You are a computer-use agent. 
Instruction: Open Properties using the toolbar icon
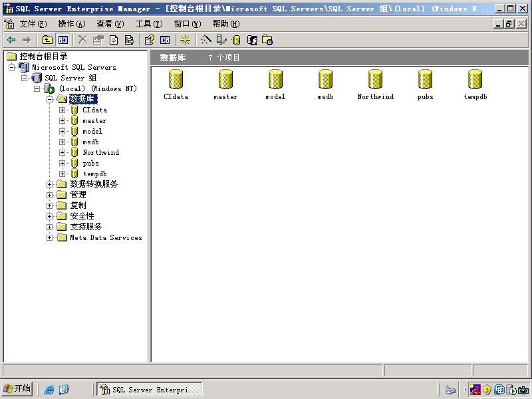pos(98,40)
